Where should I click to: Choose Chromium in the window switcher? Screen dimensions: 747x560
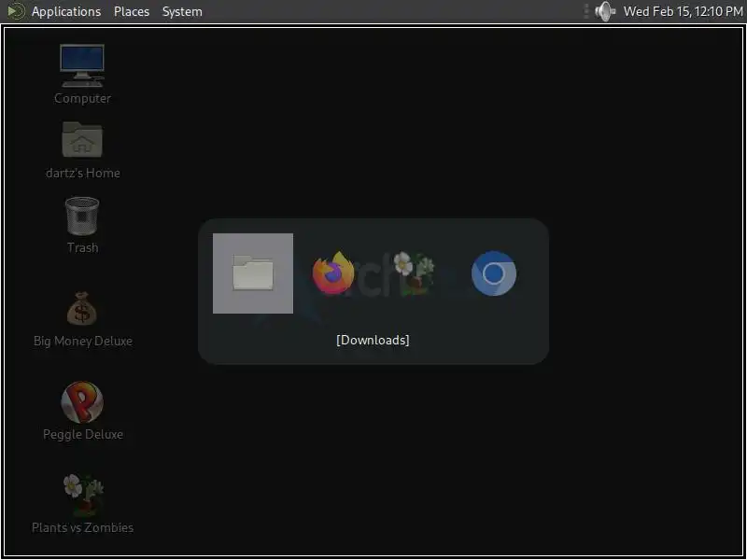pos(494,273)
